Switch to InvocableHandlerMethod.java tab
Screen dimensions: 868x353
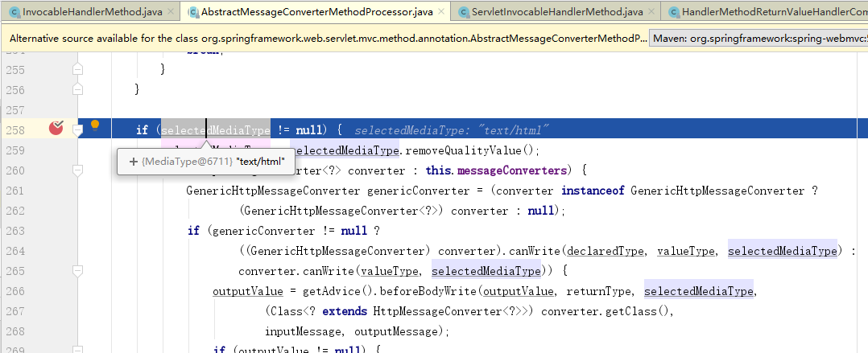point(89,12)
